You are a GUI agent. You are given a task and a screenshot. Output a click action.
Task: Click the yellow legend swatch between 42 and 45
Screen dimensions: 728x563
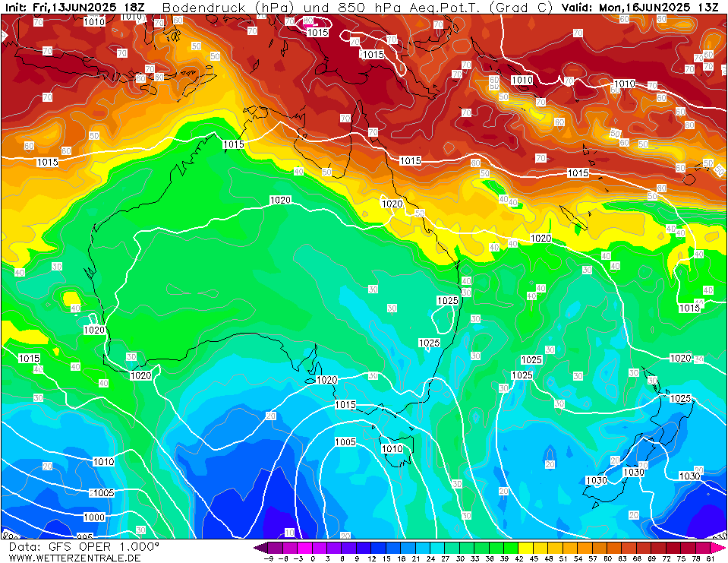[525, 547]
